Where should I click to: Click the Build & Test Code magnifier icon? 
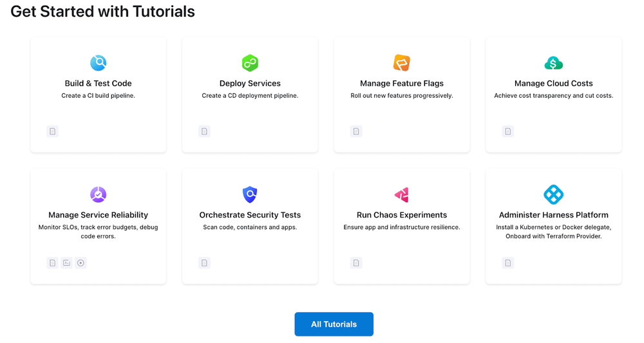(x=98, y=63)
